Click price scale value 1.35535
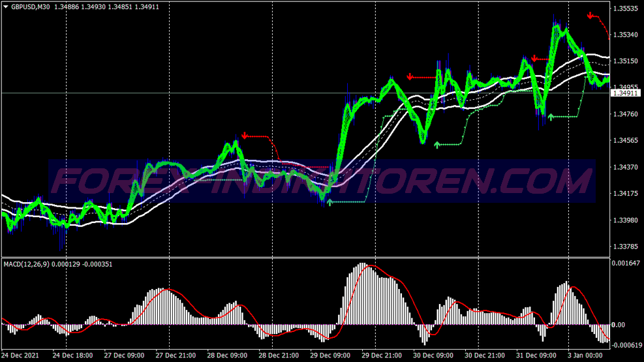644x362 pixels. click(626, 8)
